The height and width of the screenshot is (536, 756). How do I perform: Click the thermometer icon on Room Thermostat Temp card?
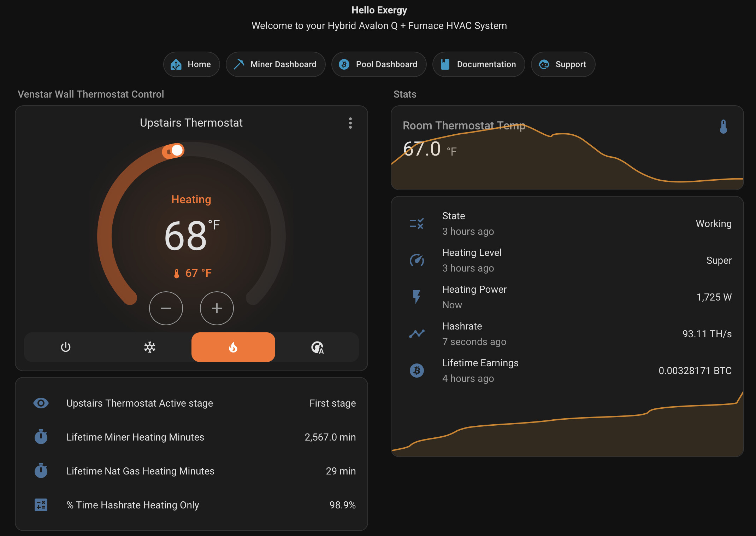(x=723, y=127)
